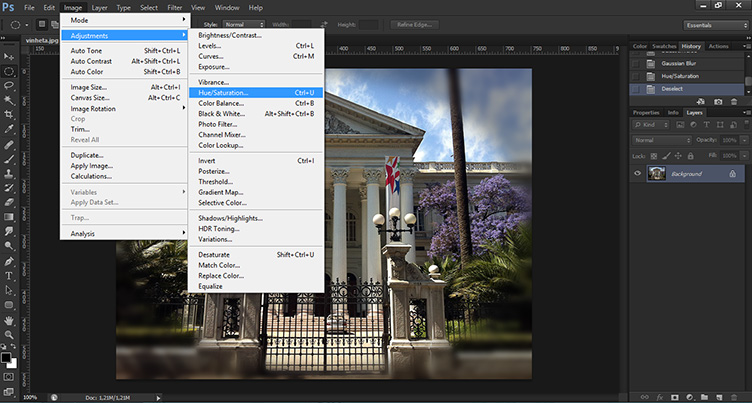Select the Crop tool in the toolbar
The width and height of the screenshot is (752, 403).
(x=9, y=115)
